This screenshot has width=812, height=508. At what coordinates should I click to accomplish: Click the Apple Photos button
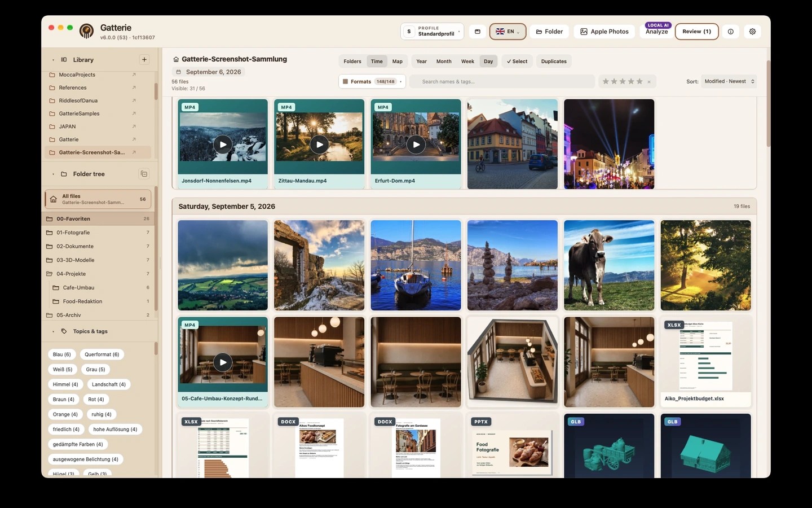[x=604, y=32]
